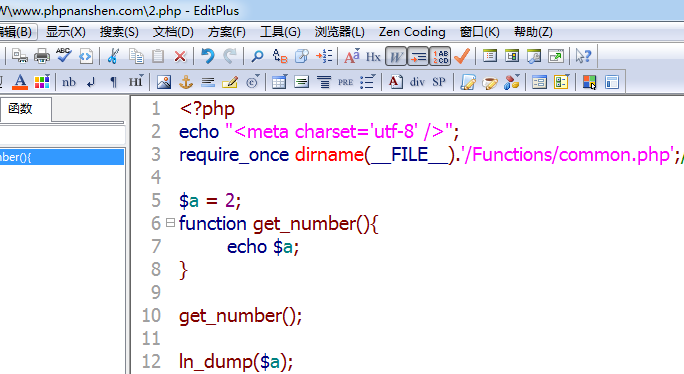
Task: Click the Insert Image icon
Action: (x=164, y=82)
